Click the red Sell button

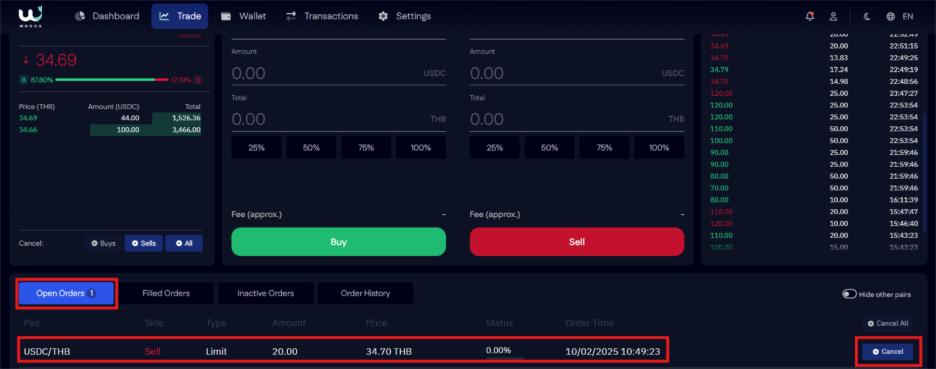click(577, 242)
